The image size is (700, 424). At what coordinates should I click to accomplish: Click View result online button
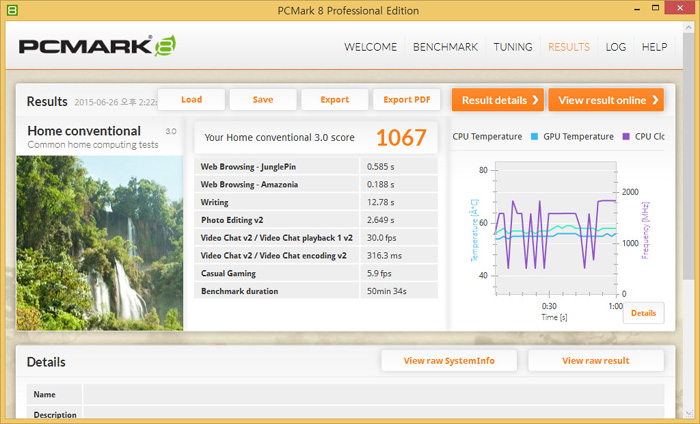(x=606, y=100)
